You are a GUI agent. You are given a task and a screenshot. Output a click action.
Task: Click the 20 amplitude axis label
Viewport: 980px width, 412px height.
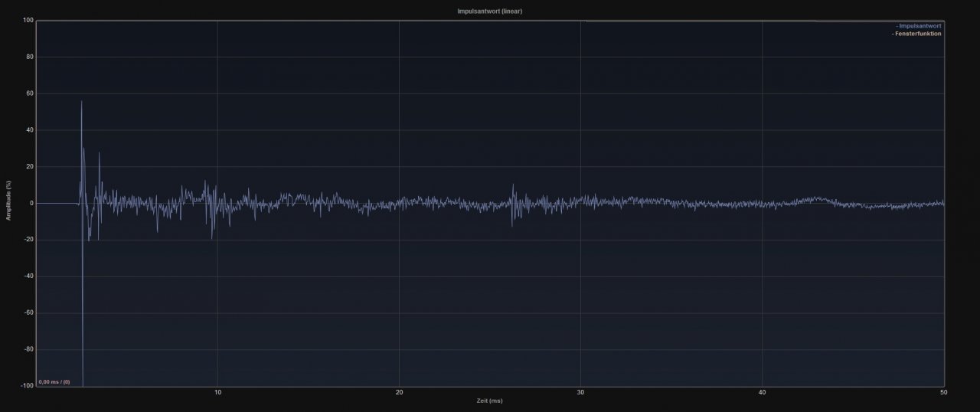point(30,166)
